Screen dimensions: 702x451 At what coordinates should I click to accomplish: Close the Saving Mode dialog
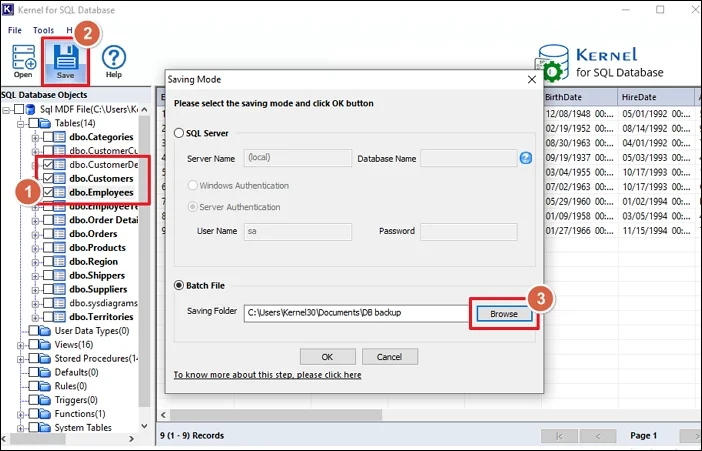[x=530, y=79]
